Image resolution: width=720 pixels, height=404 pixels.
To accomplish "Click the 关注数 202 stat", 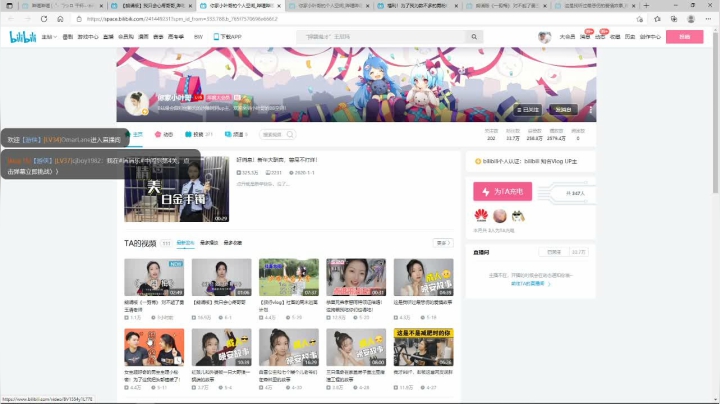I will point(491,135).
